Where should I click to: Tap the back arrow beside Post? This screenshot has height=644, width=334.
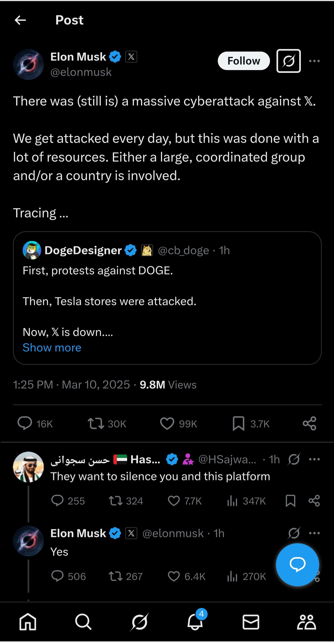20,20
